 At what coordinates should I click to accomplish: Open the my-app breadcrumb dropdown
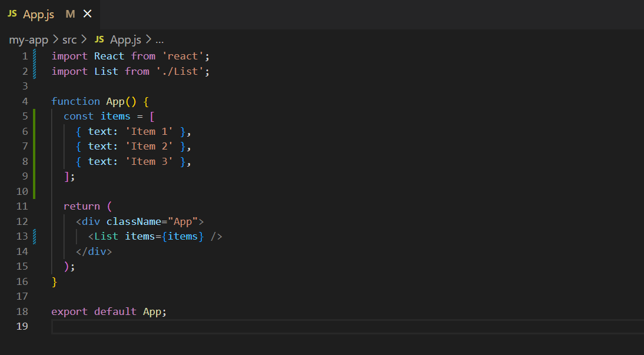click(x=28, y=39)
